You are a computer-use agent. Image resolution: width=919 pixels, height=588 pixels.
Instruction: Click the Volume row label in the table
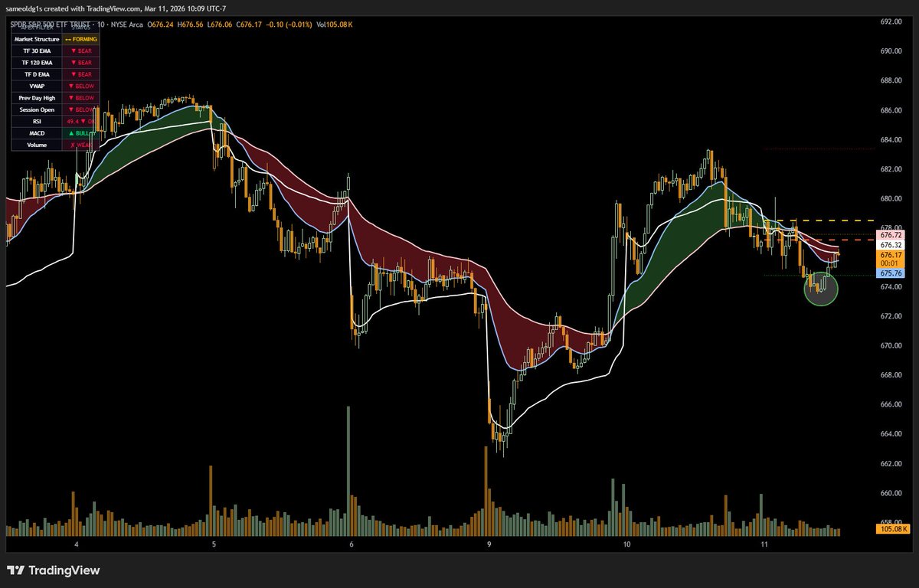(x=37, y=145)
